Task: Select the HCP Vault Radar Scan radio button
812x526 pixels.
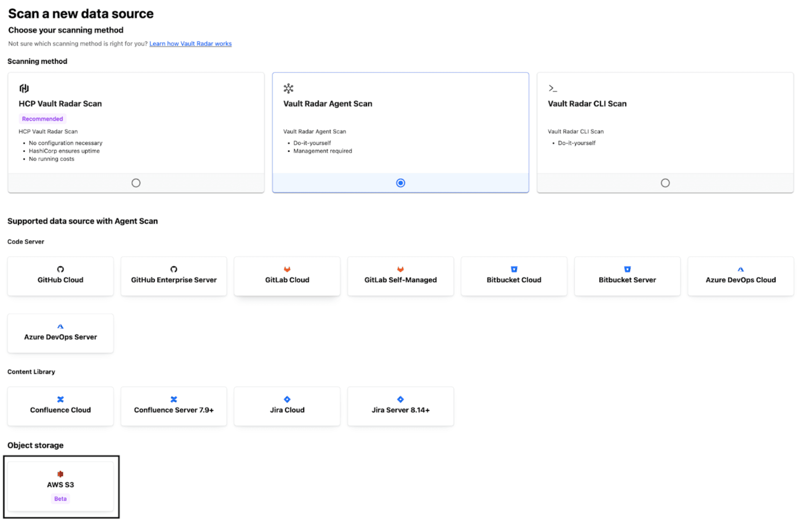Action: (136, 183)
